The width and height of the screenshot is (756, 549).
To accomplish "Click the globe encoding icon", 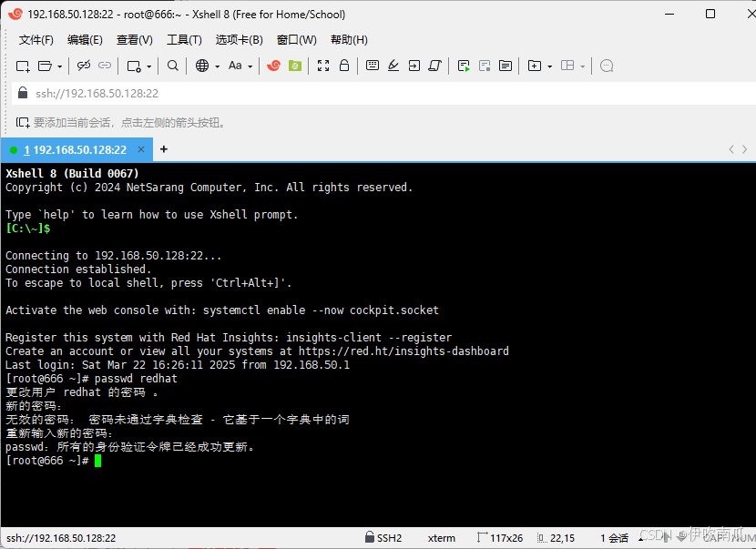I will click(x=202, y=66).
